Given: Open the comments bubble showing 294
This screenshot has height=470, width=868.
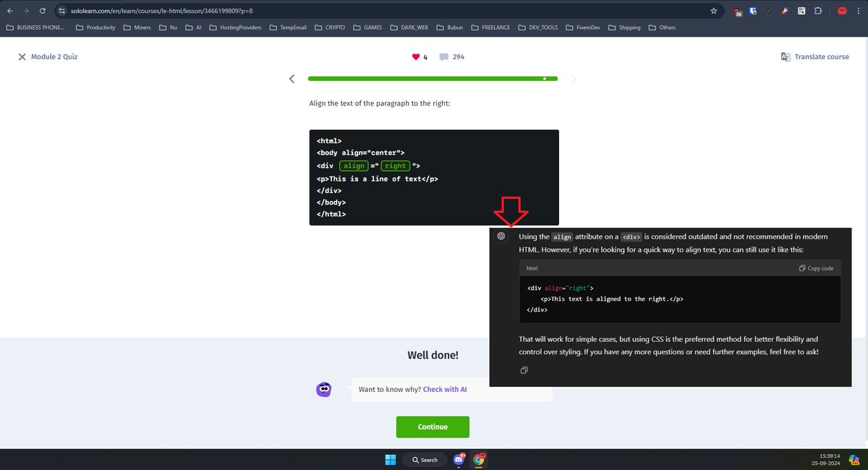Looking at the screenshot, I should [x=443, y=56].
